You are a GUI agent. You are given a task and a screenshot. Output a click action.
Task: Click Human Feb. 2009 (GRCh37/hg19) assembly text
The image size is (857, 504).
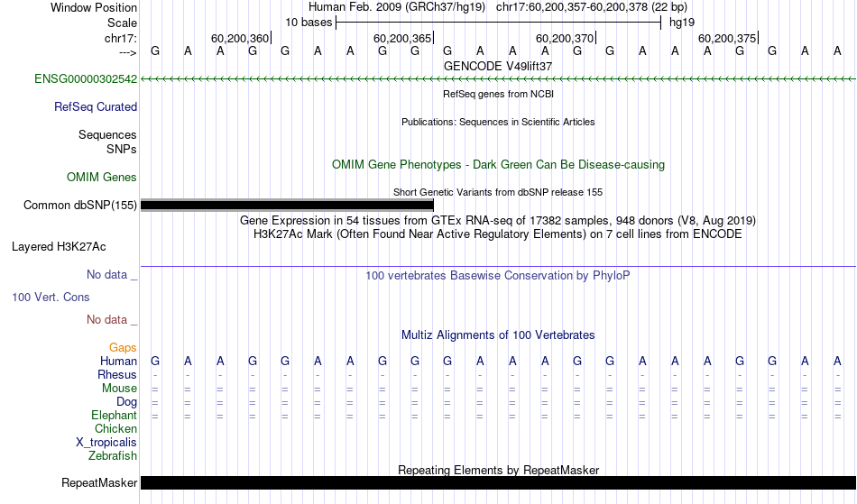click(397, 7)
